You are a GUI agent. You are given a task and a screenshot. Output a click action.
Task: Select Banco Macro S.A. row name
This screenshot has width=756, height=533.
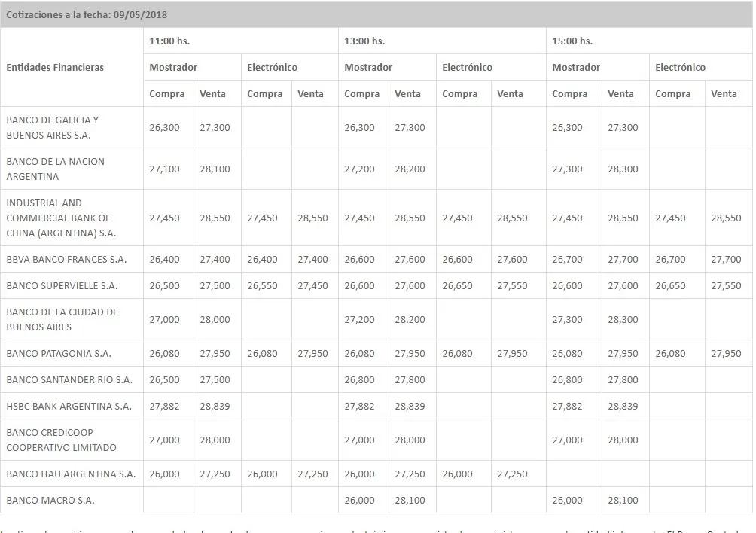click(50, 500)
